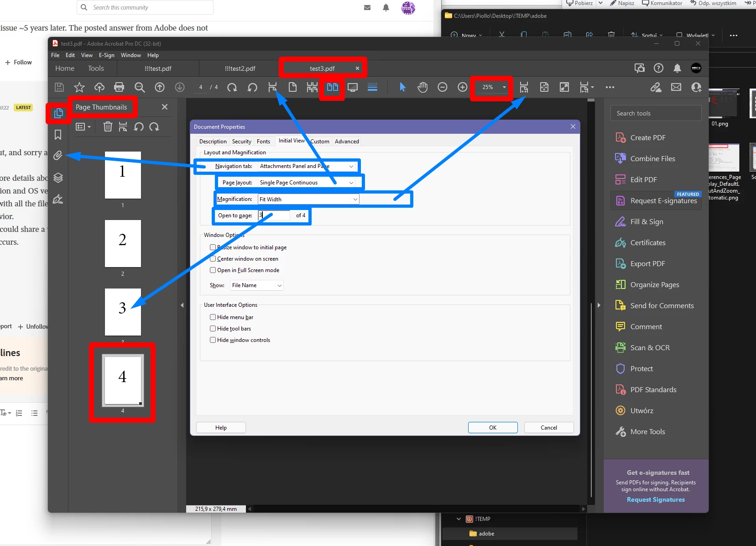Collapse the left navigation pane arrow
This screenshot has width=756, height=546.
coord(182,305)
